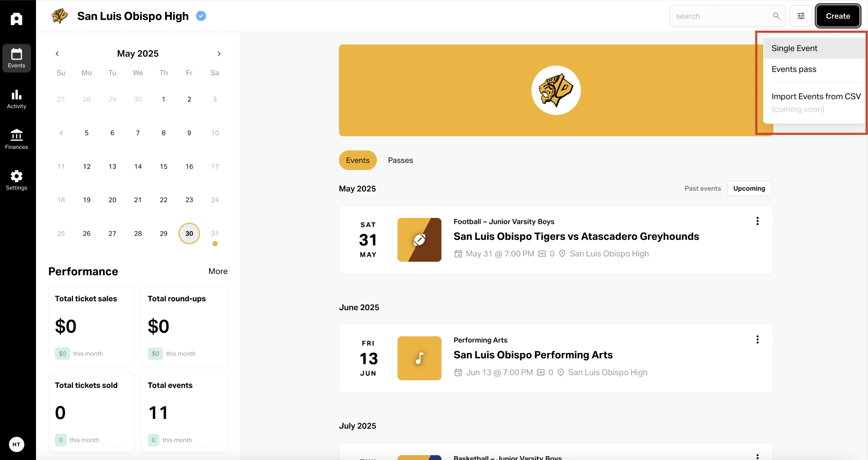Viewport: 868px width, 460px height.
Task: Click the music note event thumbnail
Action: pos(419,358)
